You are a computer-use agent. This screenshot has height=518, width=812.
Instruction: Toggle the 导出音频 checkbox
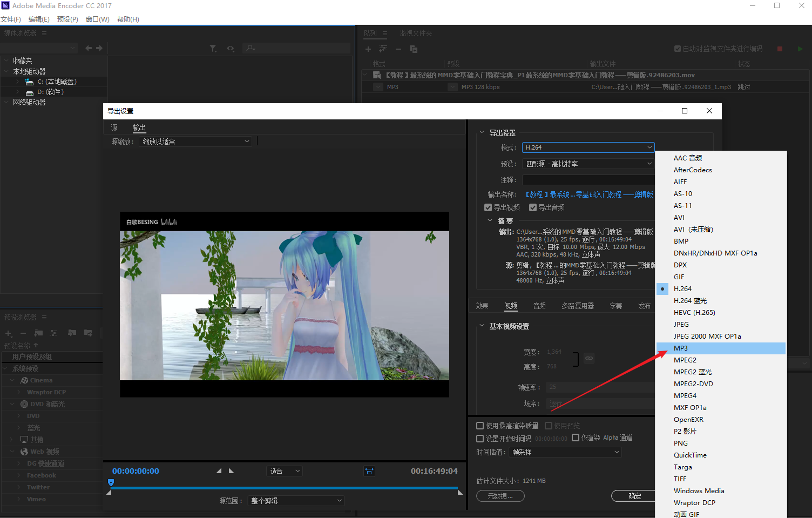(533, 207)
